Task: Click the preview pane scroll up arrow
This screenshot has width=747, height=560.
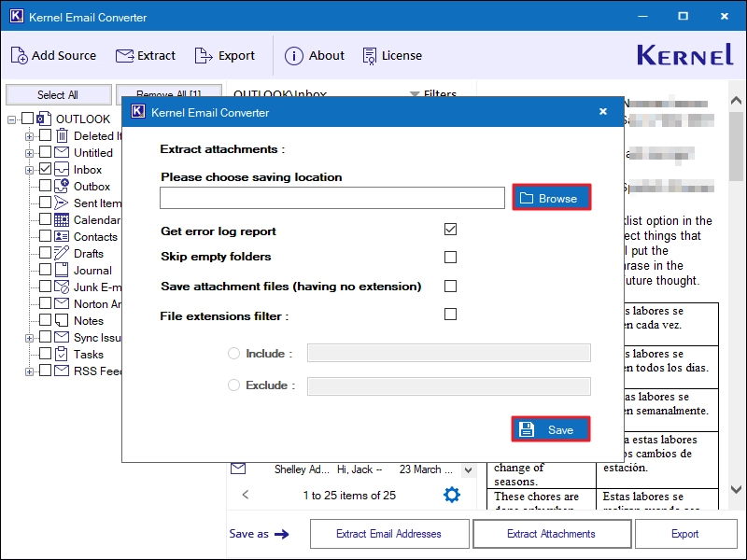Action: (736, 100)
